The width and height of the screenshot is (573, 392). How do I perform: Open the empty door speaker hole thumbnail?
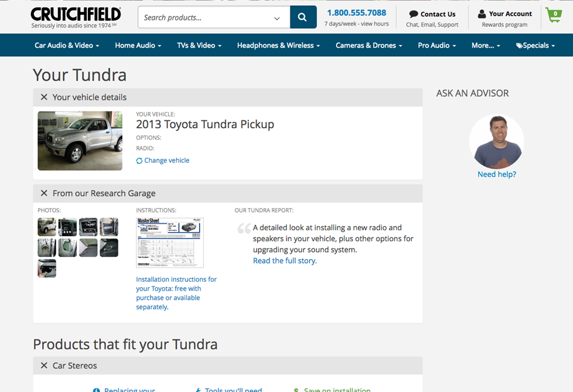click(67, 248)
